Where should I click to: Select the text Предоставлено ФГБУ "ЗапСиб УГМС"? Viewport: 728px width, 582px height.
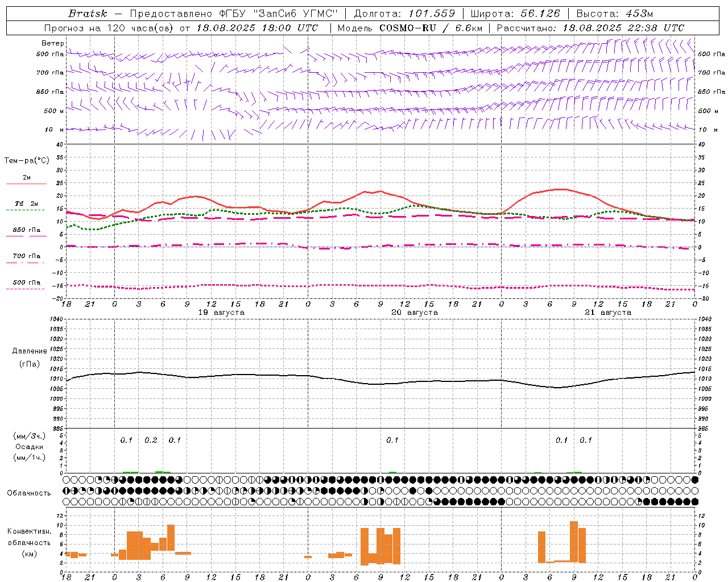(234, 14)
